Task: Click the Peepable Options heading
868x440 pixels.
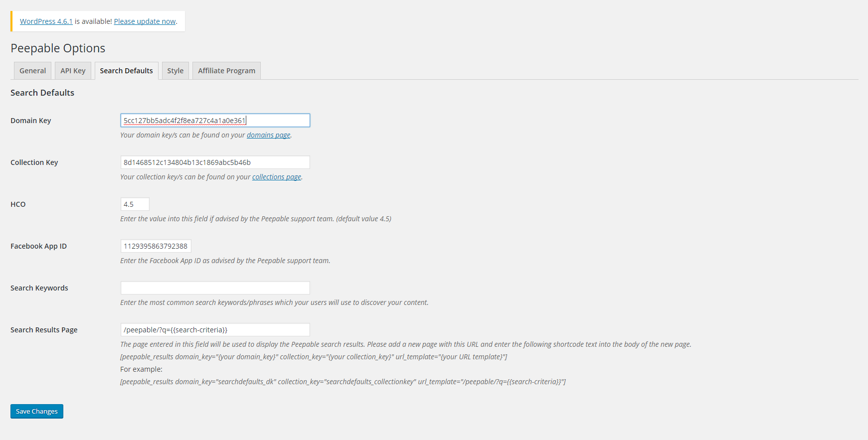Action: (58, 48)
